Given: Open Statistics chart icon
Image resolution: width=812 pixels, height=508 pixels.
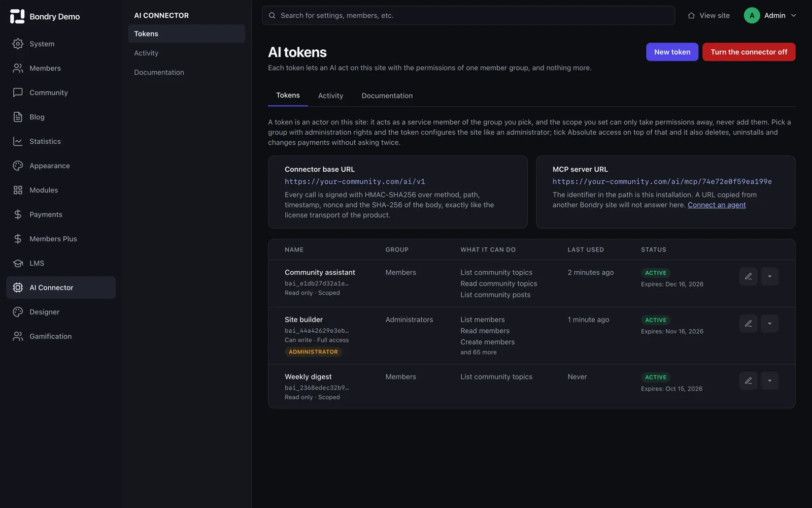Looking at the screenshot, I should [x=18, y=141].
